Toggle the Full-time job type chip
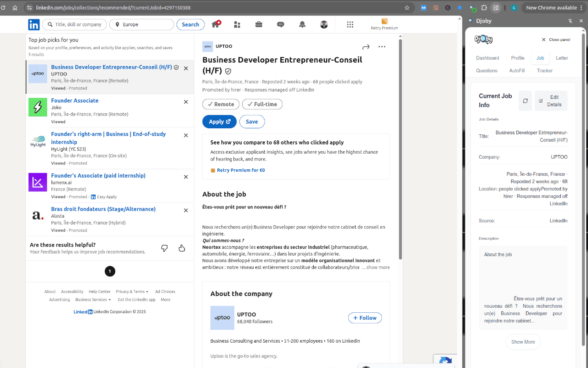This screenshot has width=588, height=368. click(x=262, y=104)
